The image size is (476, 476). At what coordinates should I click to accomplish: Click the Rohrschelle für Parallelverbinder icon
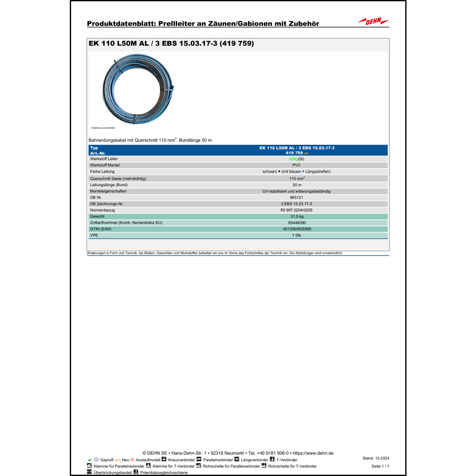199,465
